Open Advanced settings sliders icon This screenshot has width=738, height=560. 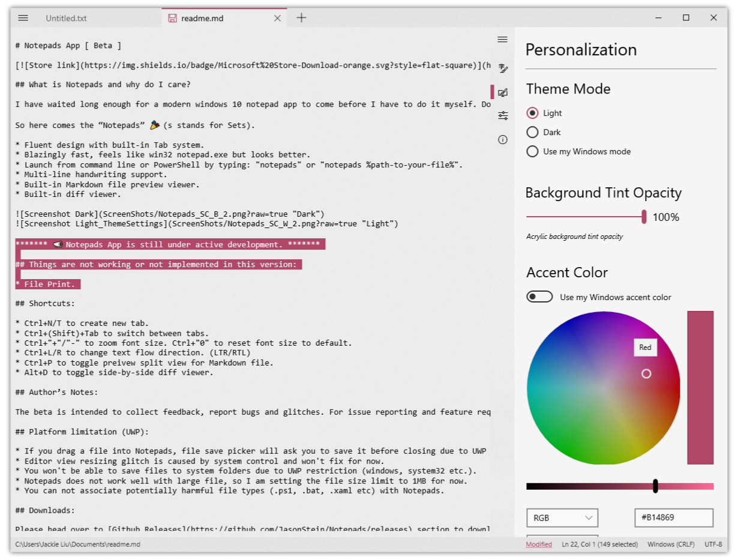point(503,116)
